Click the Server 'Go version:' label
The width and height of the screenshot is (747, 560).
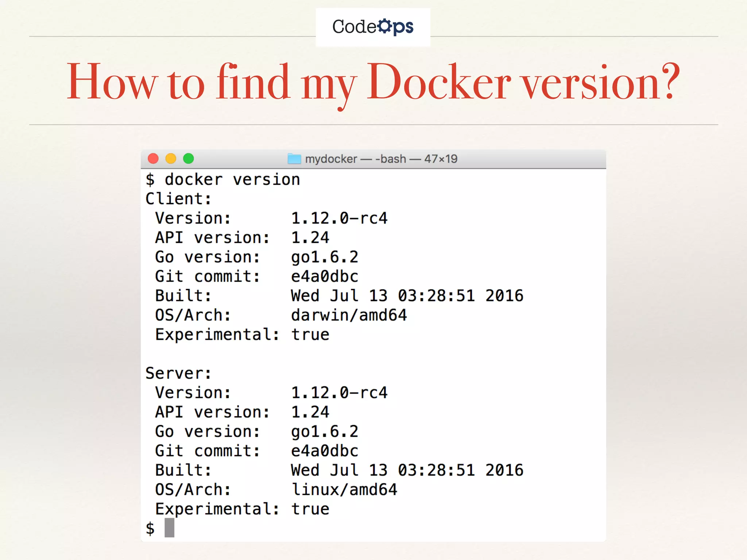tap(208, 432)
